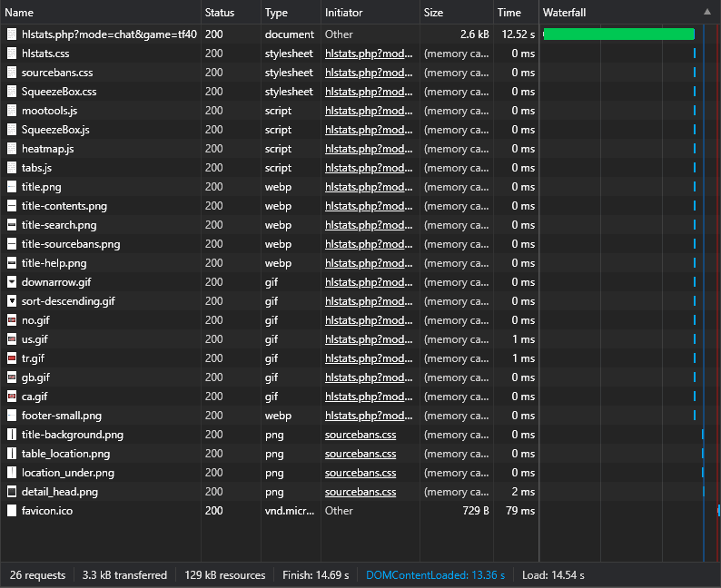The image size is (721, 588).
Task: Click the image icon for title-search.png
Action: pyautogui.click(x=12, y=225)
